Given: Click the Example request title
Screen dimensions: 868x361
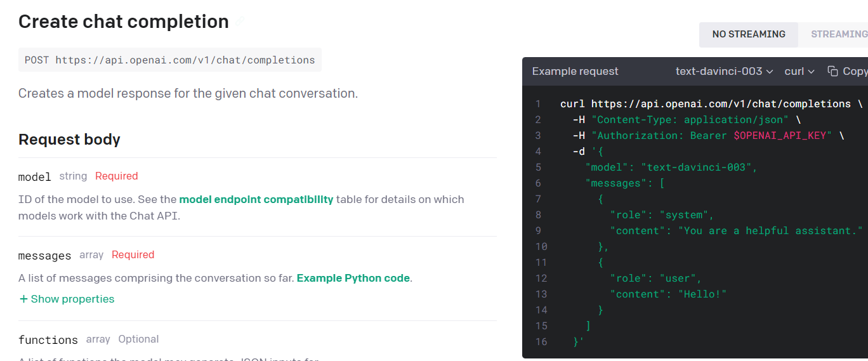Looking at the screenshot, I should pyautogui.click(x=575, y=71).
